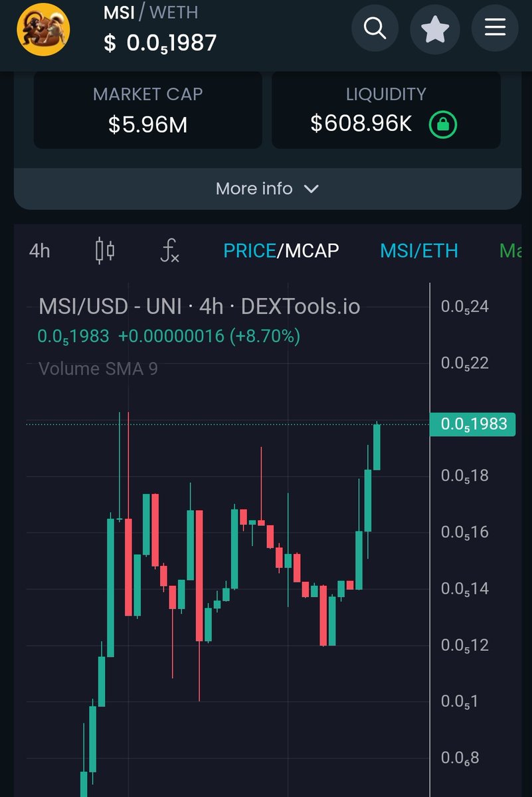The width and height of the screenshot is (532, 797).
Task: Click the 0.0₅22 price axis label
Action: coord(465,363)
